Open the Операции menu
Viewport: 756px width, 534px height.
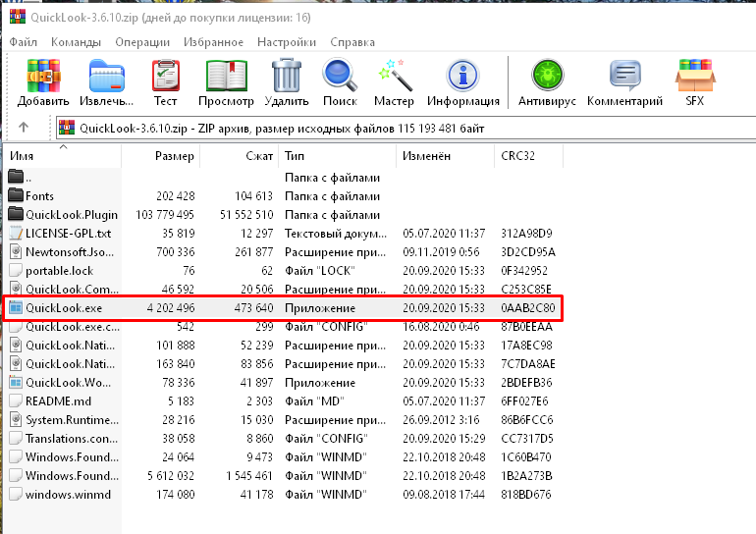click(142, 42)
